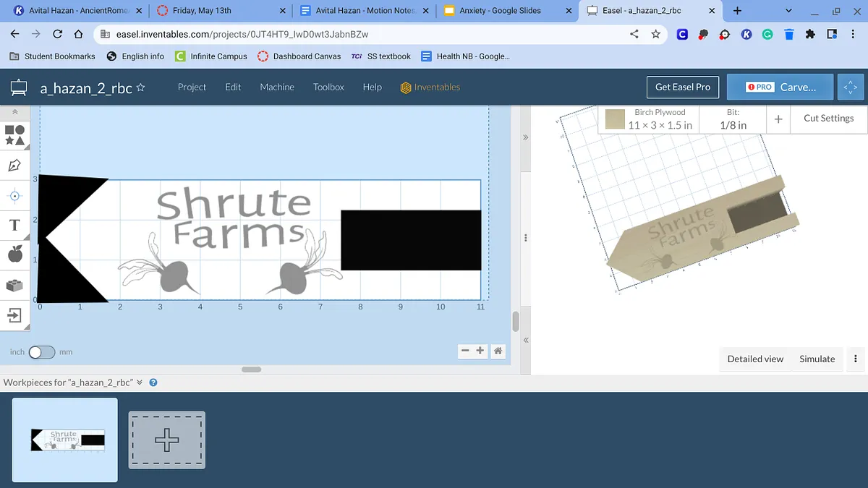868x488 pixels.
Task: Click the Get Easel Pro button
Action: [683, 87]
